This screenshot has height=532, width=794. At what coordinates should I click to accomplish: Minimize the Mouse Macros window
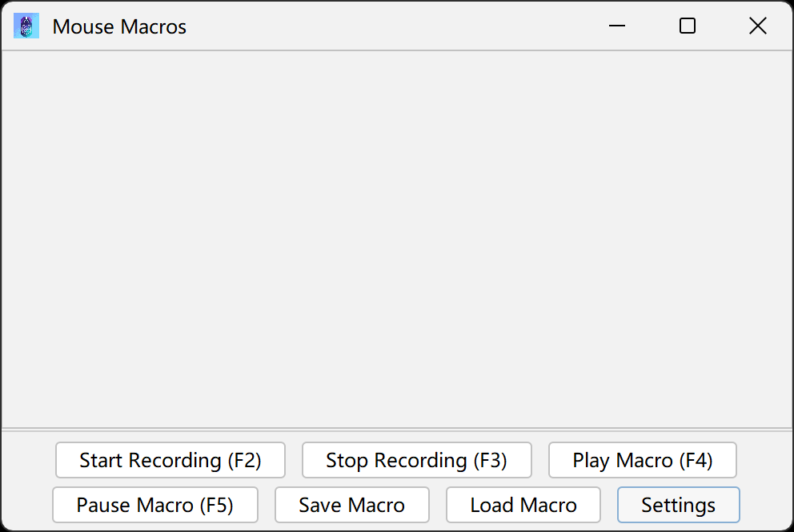[x=617, y=26]
